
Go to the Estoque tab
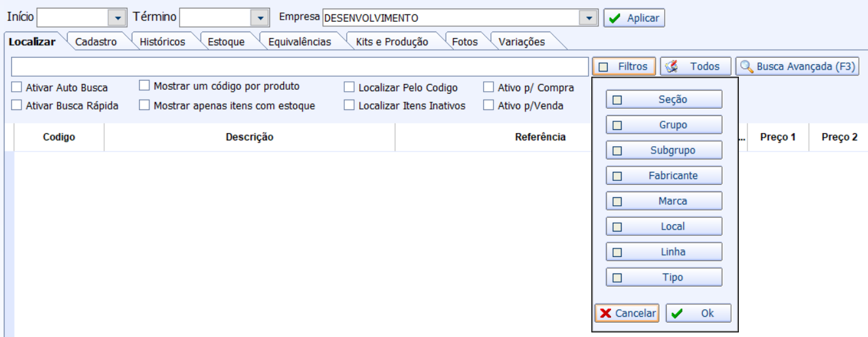pos(226,42)
